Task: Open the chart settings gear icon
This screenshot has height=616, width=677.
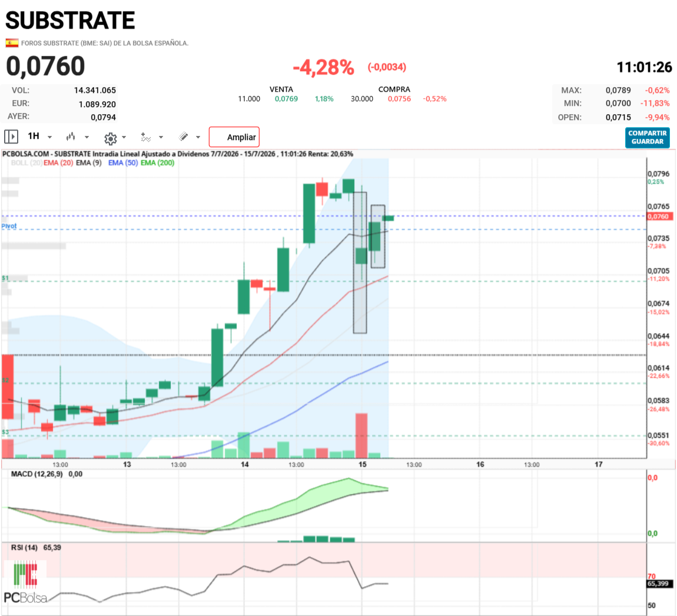Action: 111,138
